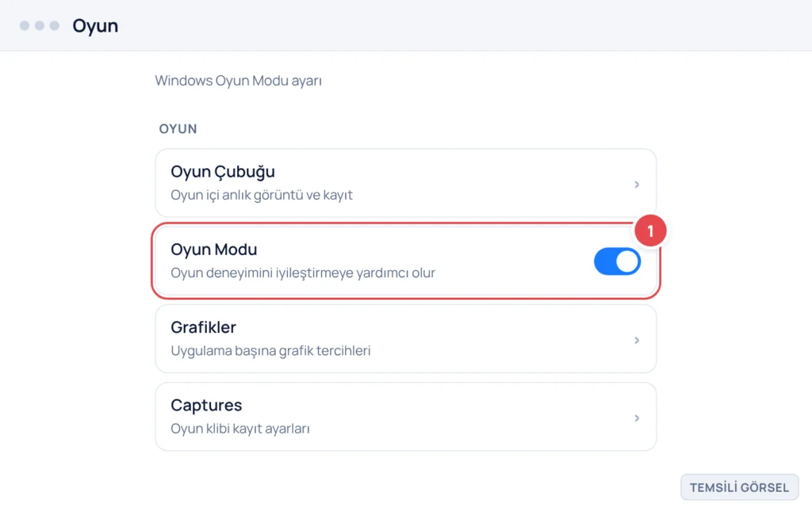Viewport: 812px width, 511px height.
Task: Click the OYUN section header
Action: click(178, 129)
